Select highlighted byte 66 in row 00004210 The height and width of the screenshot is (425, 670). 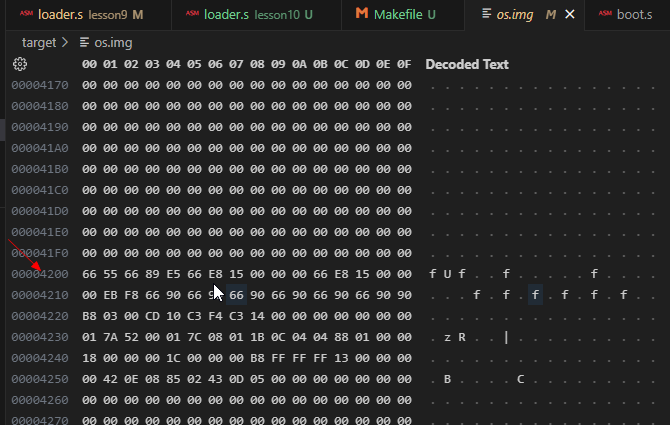(236, 295)
